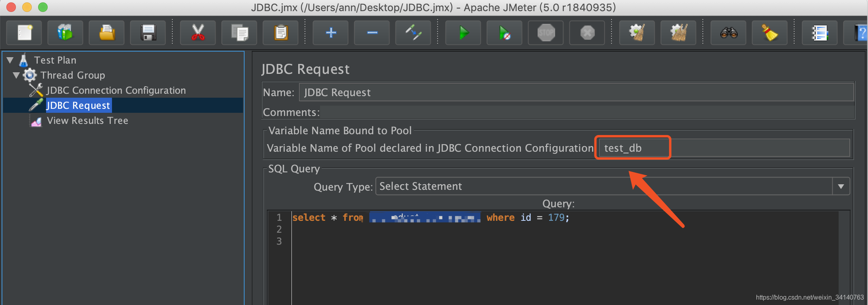Click the macOS yellow minimize button

tap(27, 7)
